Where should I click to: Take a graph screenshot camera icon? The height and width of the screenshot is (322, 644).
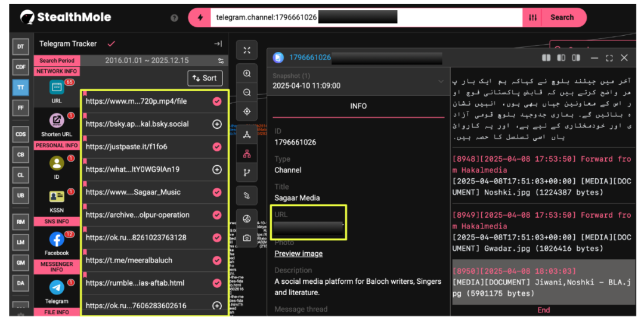click(247, 238)
